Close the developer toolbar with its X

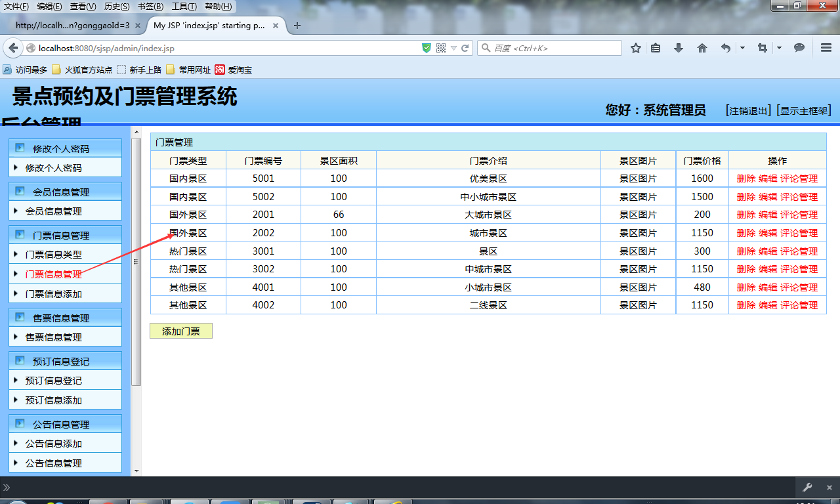[x=829, y=488]
